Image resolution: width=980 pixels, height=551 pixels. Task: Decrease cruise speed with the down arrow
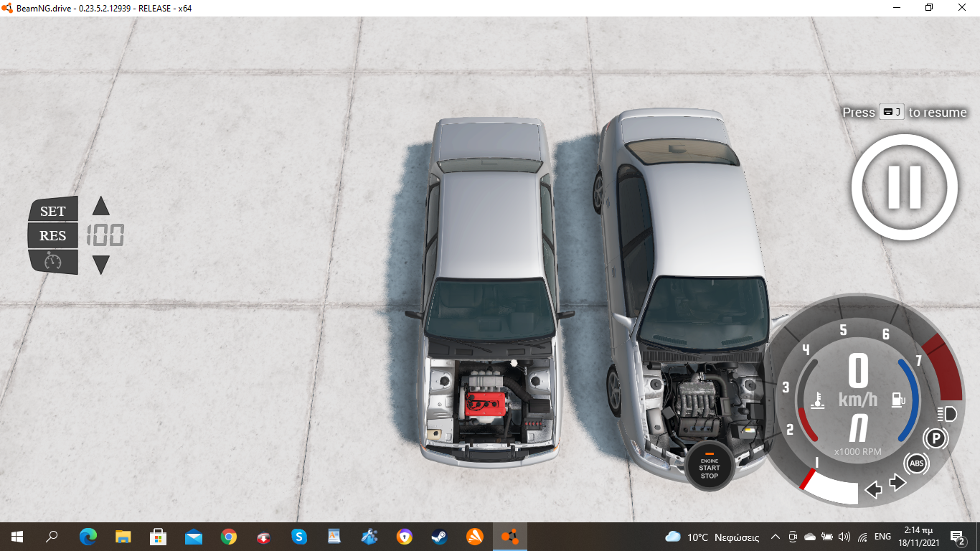[x=101, y=265]
